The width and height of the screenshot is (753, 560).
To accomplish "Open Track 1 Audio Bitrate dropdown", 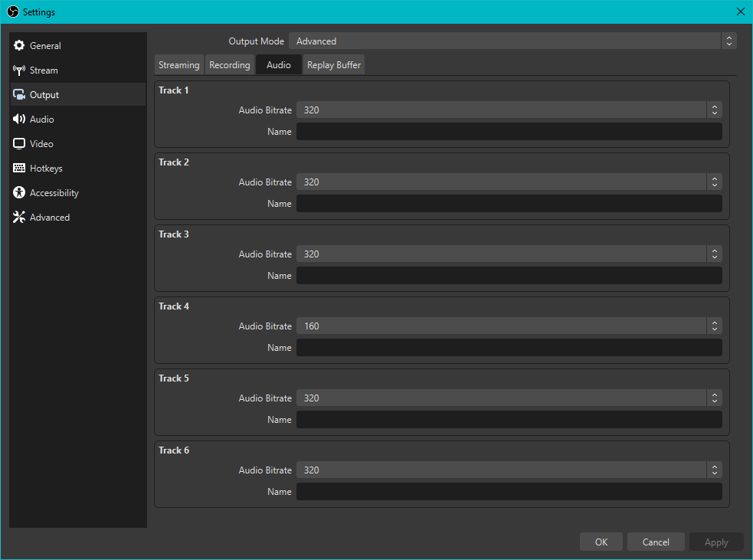I will coord(509,110).
